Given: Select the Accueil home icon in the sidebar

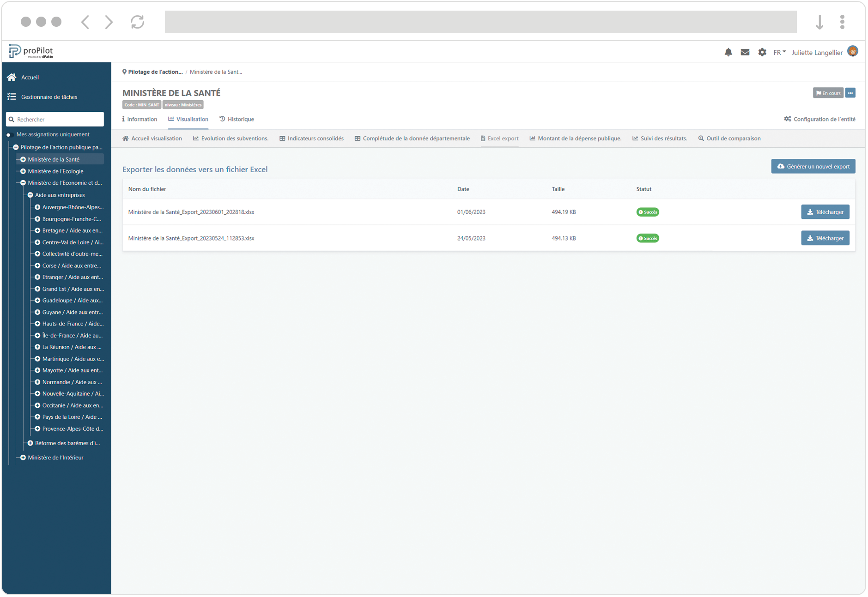Looking at the screenshot, I should click(x=11, y=77).
